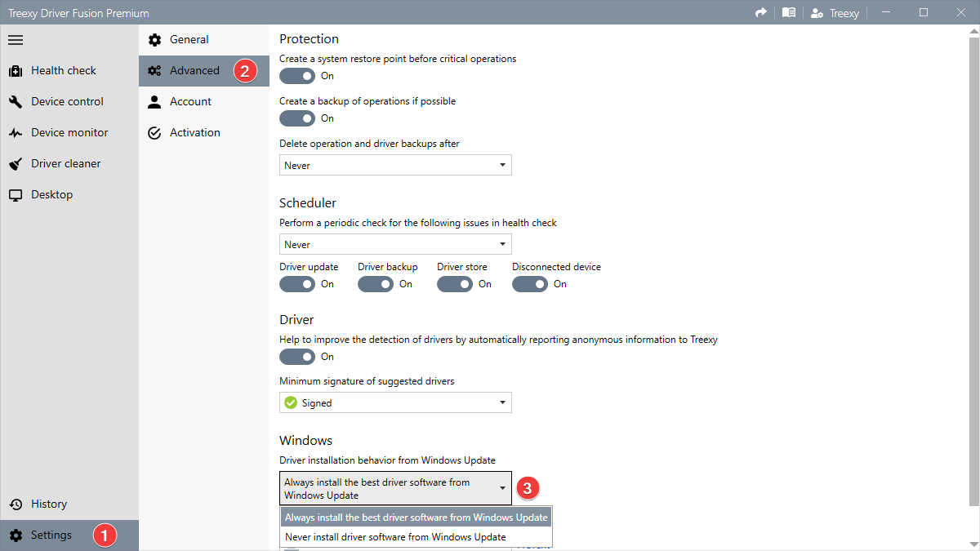Open Device monitor page
The width and height of the screenshot is (980, 551).
69,132
